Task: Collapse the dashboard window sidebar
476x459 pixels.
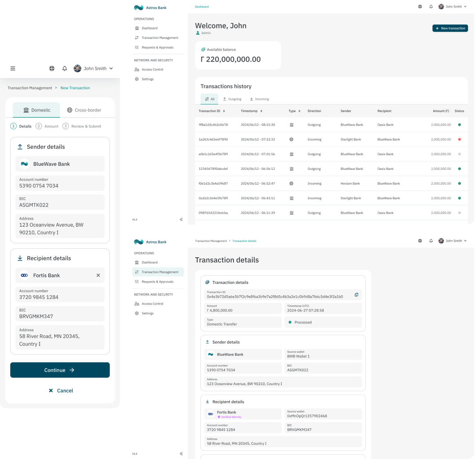Action: point(181,219)
